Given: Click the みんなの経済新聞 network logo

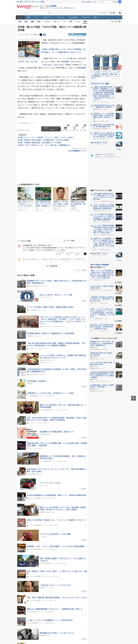Looking at the screenshot, I should point(77,35).
